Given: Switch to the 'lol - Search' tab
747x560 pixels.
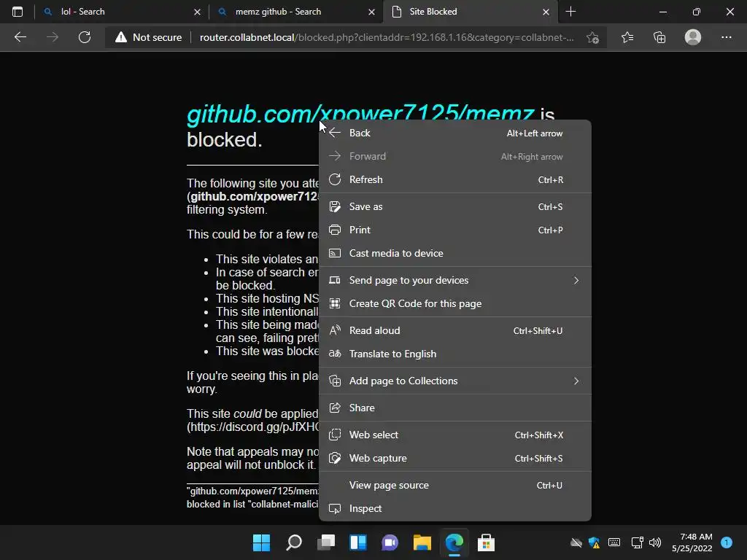Looking at the screenshot, I should pyautogui.click(x=122, y=12).
